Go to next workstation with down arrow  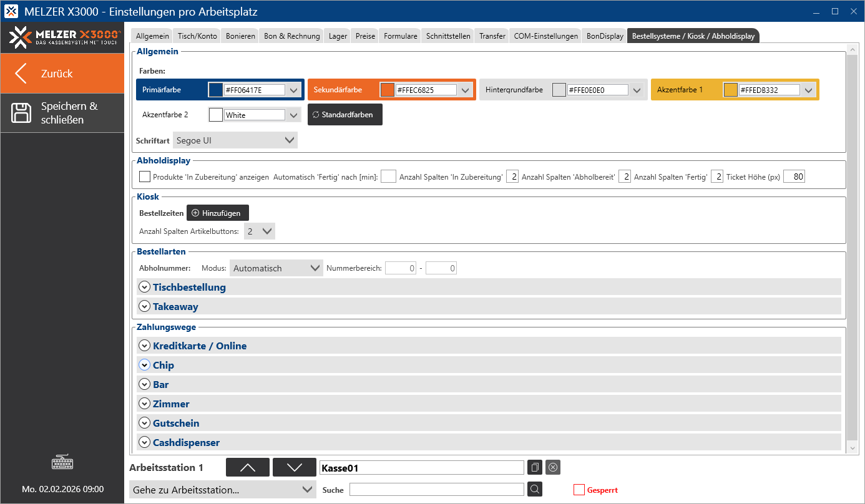tap(295, 467)
